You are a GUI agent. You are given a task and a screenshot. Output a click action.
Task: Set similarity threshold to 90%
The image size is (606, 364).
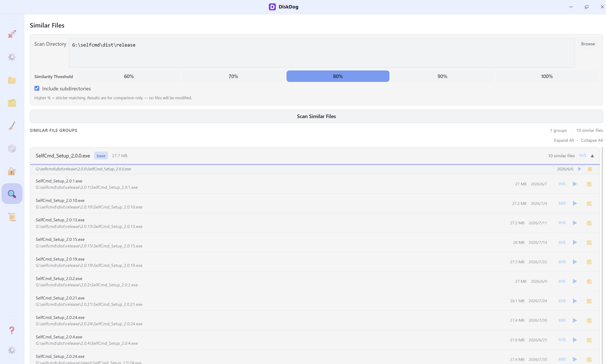pyautogui.click(x=442, y=76)
